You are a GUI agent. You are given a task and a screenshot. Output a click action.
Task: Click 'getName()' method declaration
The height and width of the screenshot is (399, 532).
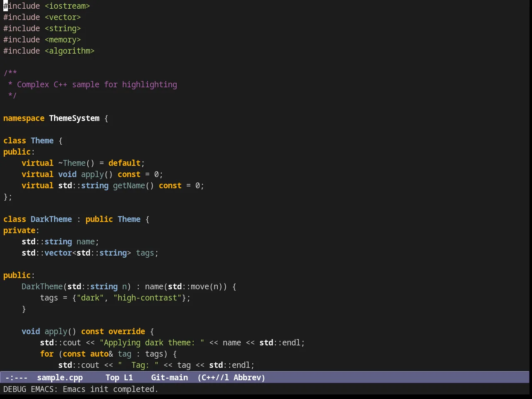(x=133, y=185)
